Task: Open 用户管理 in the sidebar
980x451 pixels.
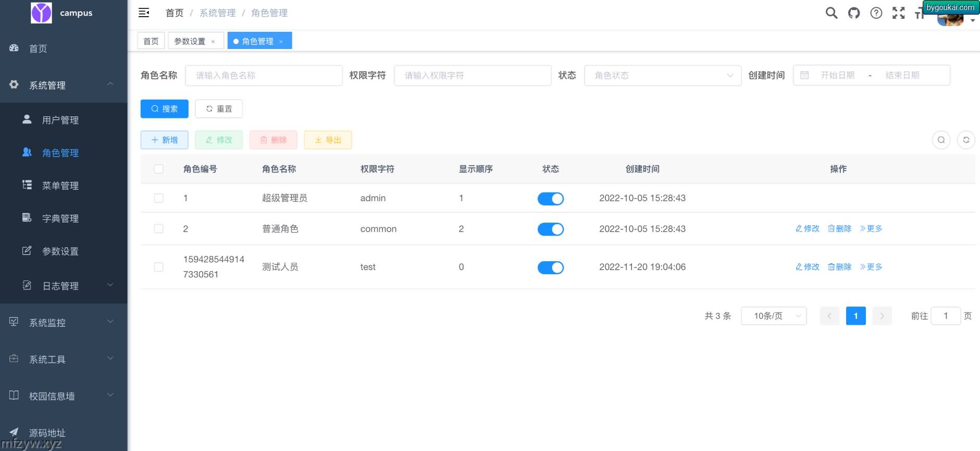Action: (x=60, y=120)
